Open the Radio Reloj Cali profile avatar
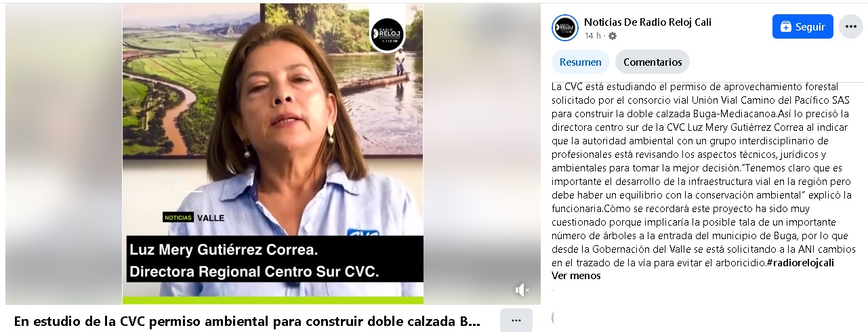This screenshot has height=332, width=868. tap(565, 28)
